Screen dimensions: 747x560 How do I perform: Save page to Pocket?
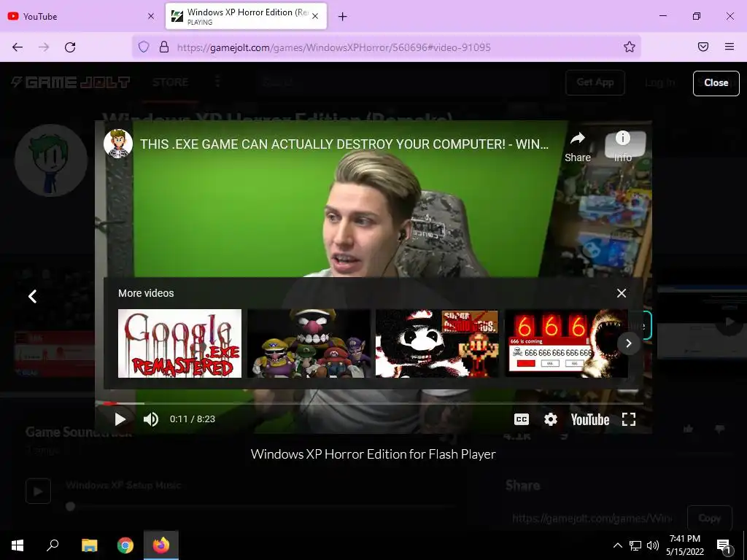[703, 47]
